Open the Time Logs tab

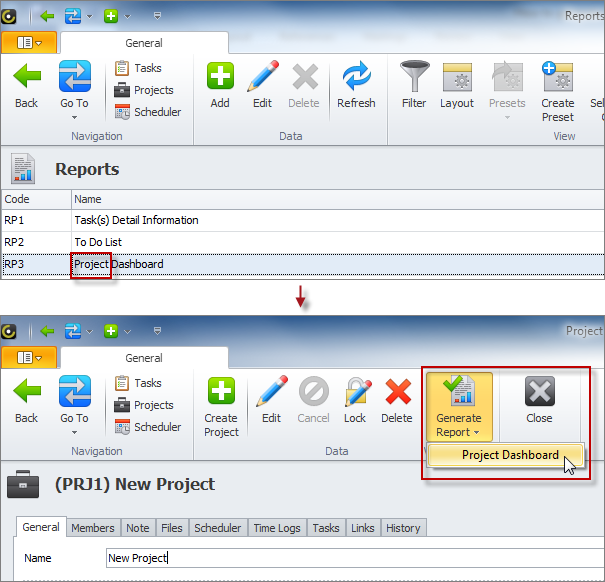276,528
